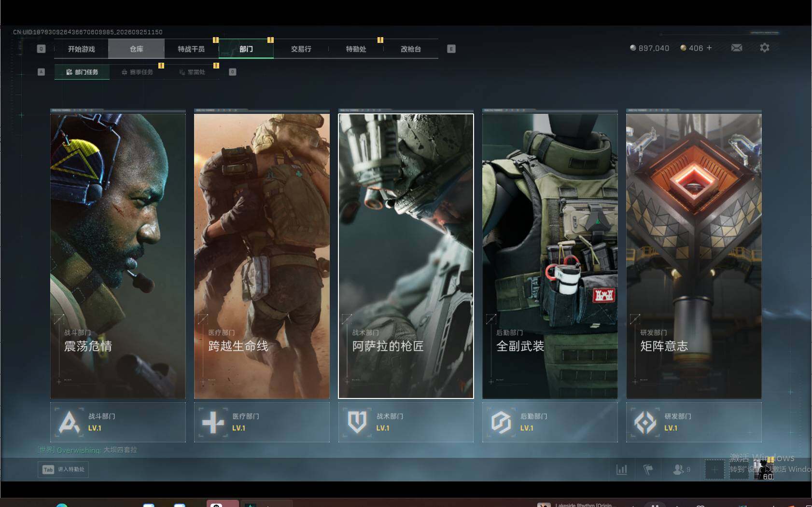Open the statistics bar-chart icon

point(622,469)
